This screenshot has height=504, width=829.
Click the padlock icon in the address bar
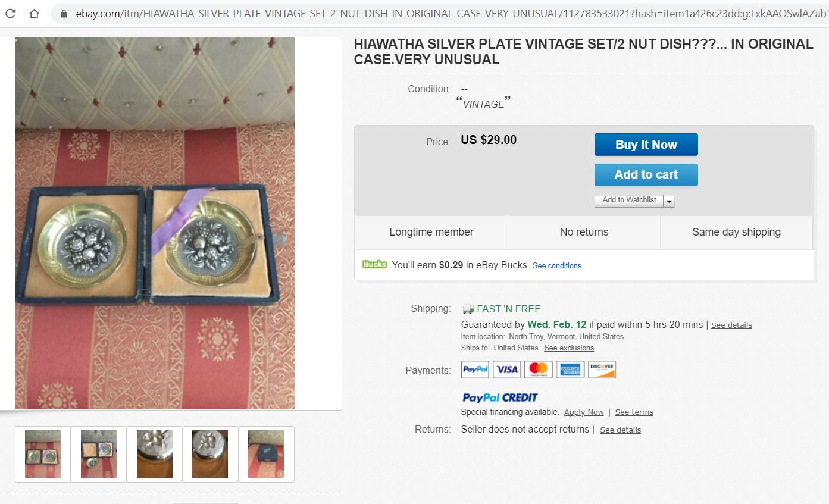click(63, 13)
